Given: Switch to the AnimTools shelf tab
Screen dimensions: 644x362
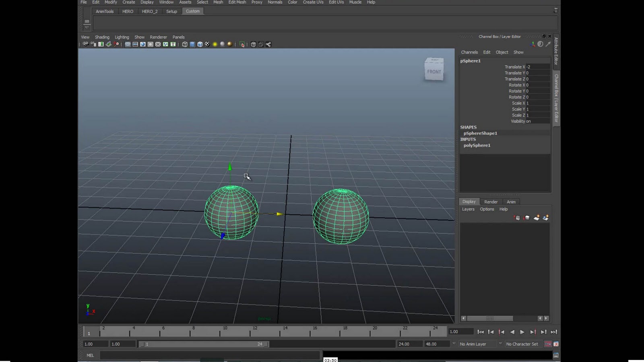Looking at the screenshot, I should 105,11.
